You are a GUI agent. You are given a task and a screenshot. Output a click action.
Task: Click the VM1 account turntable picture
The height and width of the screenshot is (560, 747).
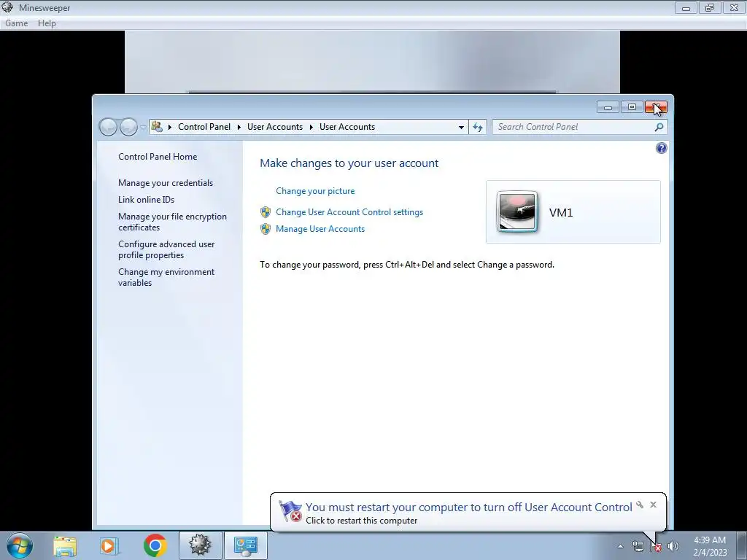[517, 211]
